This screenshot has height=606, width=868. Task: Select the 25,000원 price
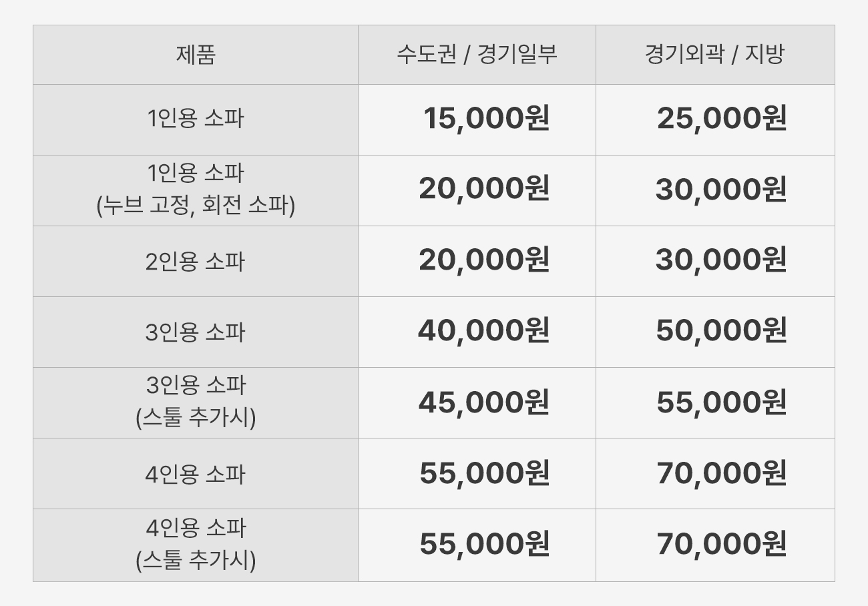[x=722, y=119]
